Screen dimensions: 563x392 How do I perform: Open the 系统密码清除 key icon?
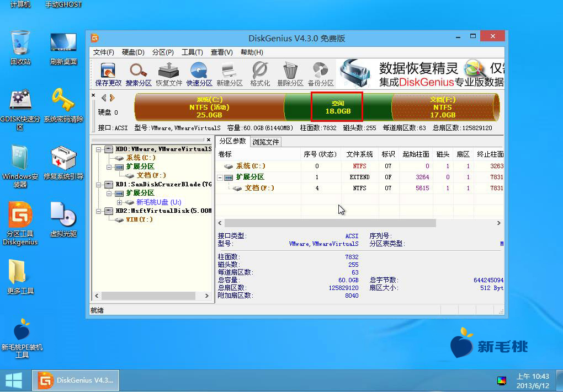63,105
